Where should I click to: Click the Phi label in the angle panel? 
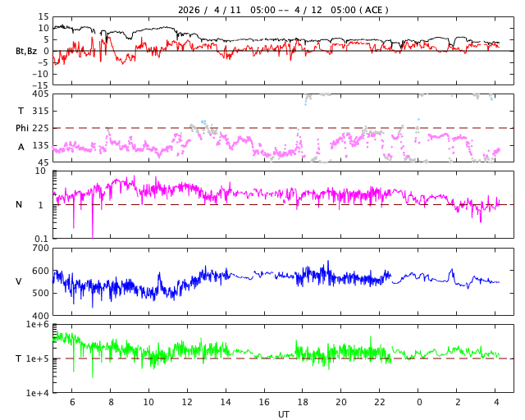21,128
